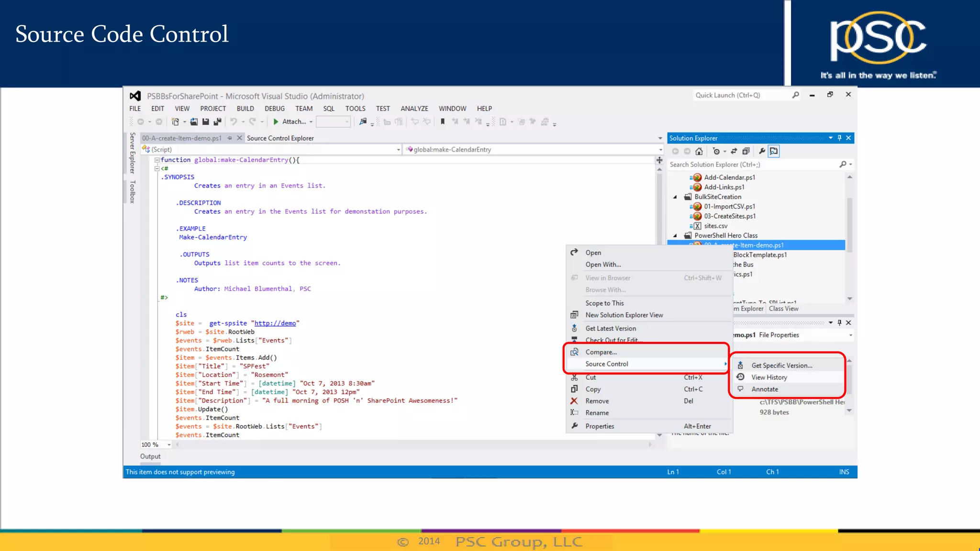Switch to Source Control Explorer tab
Image resolution: width=980 pixels, height=551 pixels.
[280, 138]
